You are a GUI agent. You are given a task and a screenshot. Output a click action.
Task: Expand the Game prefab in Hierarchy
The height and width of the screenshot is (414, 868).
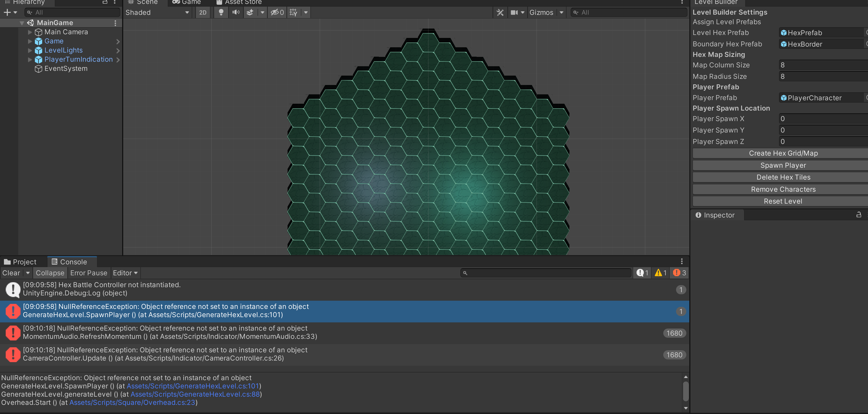(30, 41)
